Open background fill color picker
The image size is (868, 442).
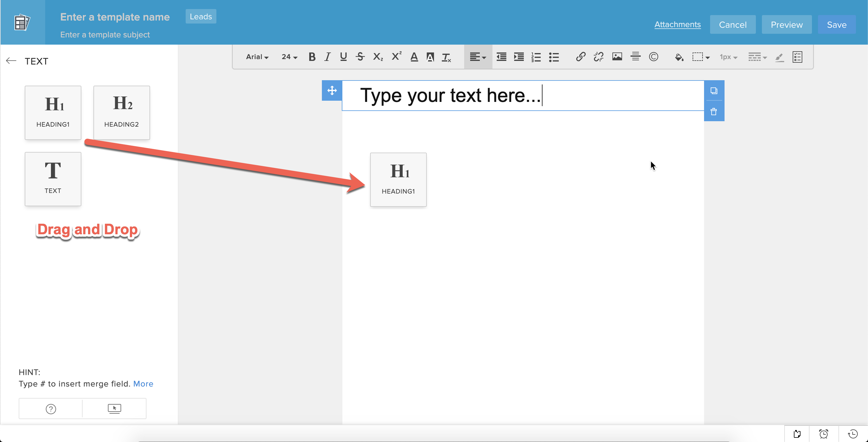(x=679, y=57)
